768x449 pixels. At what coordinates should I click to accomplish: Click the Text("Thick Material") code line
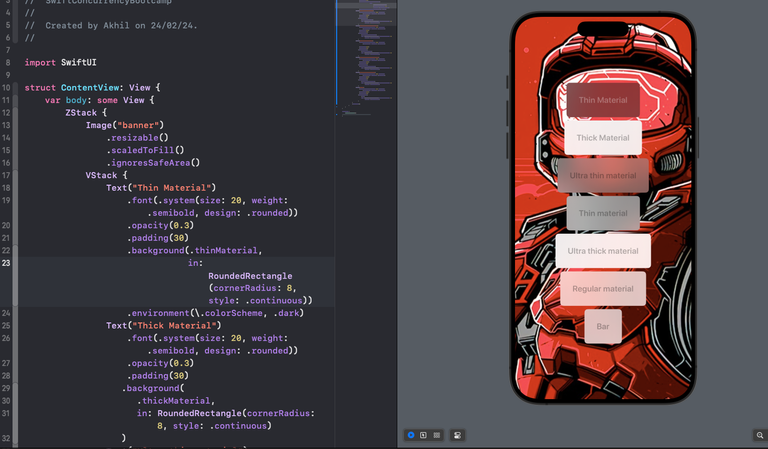pyautogui.click(x=164, y=326)
